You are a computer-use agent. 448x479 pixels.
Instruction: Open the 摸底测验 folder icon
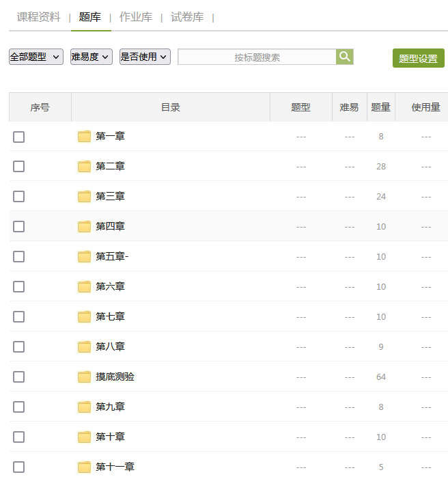[84, 377]
